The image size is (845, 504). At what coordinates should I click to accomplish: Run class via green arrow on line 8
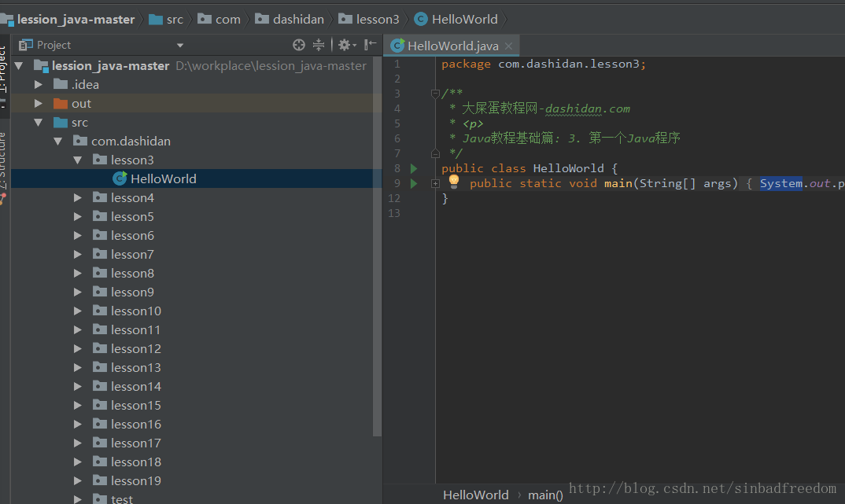point(414,168)
